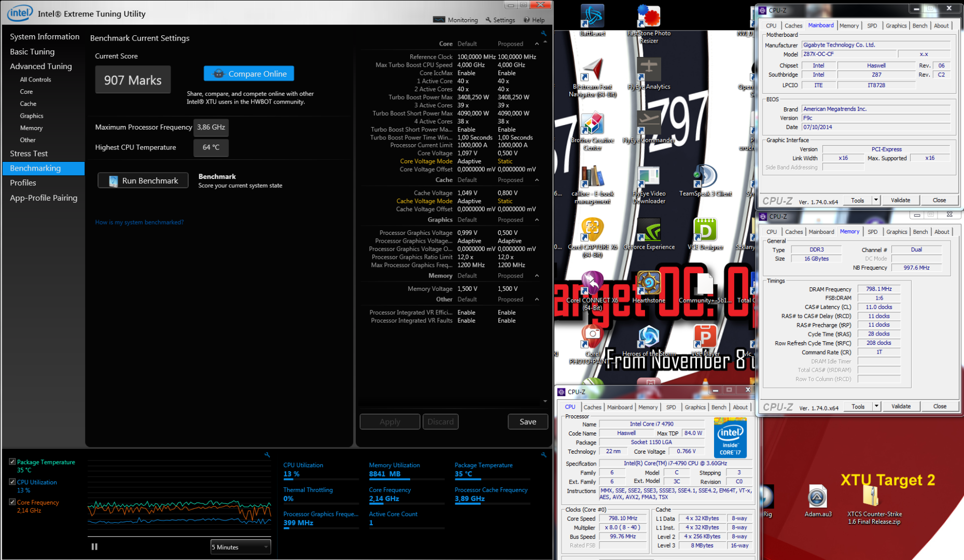Select Basic Tuning in the sidebar

[x=32, y=51]
